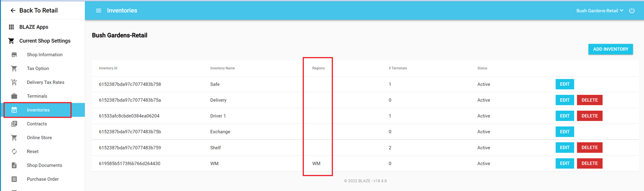644x191 pixels.
Task: Click the Online Store cart icon
Action: click(14, 138)
